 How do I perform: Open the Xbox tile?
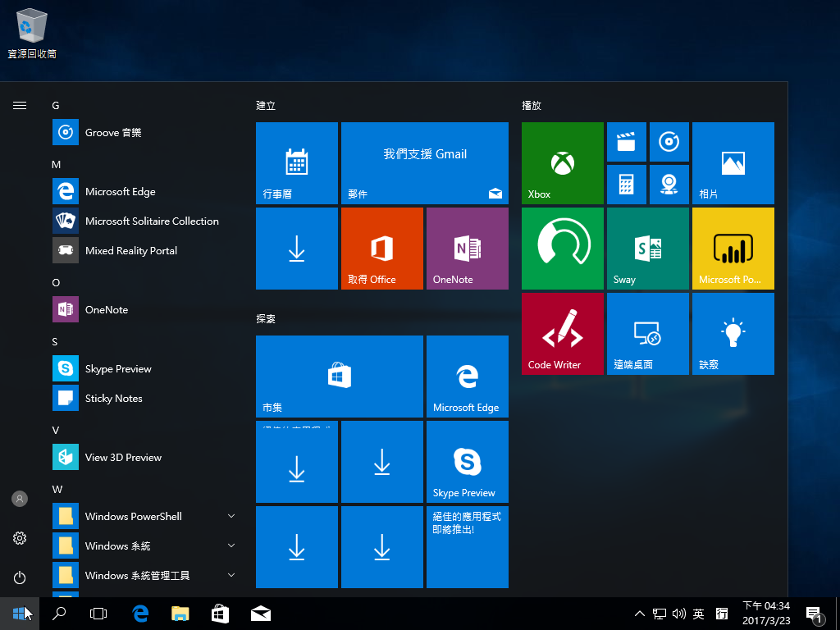[562, 163]
